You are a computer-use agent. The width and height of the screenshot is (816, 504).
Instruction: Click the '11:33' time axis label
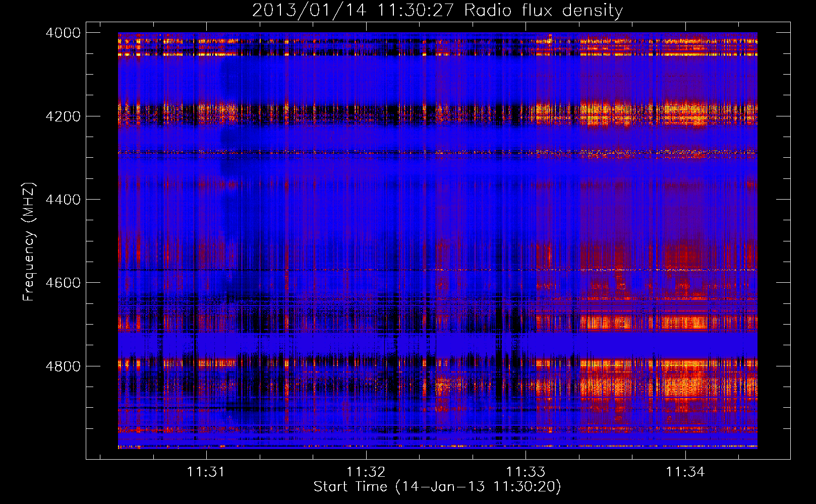[526, 472]
